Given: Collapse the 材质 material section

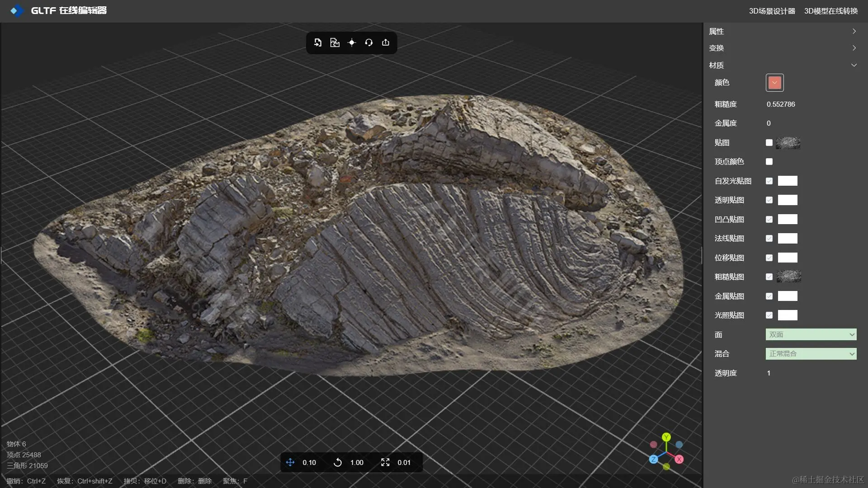Looking at the screenshot, I should [x=854, y=65].
